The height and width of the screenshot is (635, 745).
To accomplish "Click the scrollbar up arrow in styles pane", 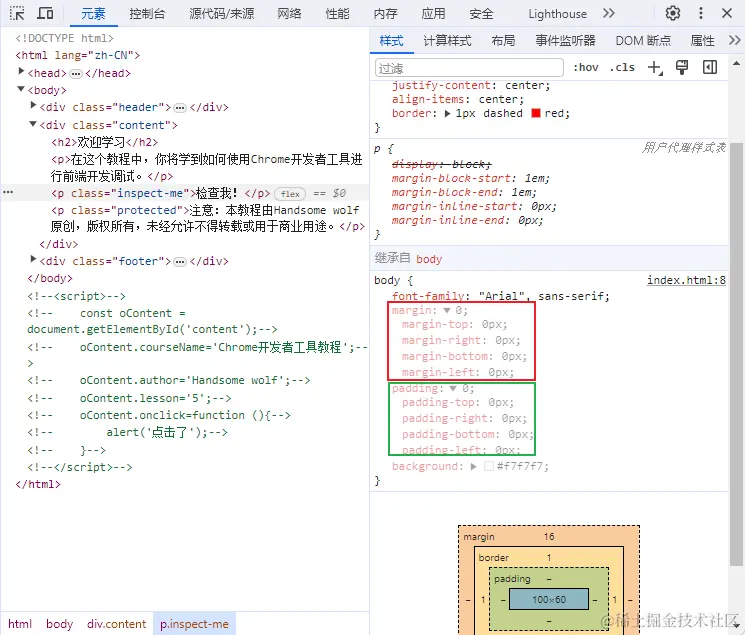I will point(736,64).
